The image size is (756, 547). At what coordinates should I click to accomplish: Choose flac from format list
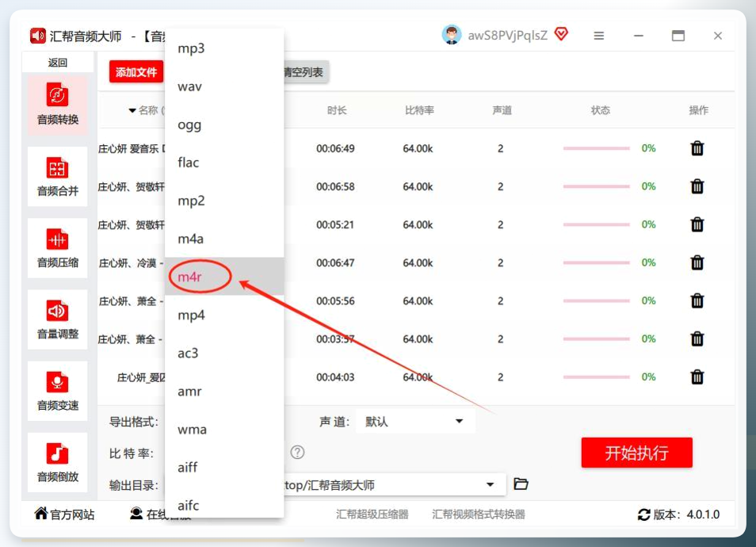pyautogui.click(x=224, y=163)
